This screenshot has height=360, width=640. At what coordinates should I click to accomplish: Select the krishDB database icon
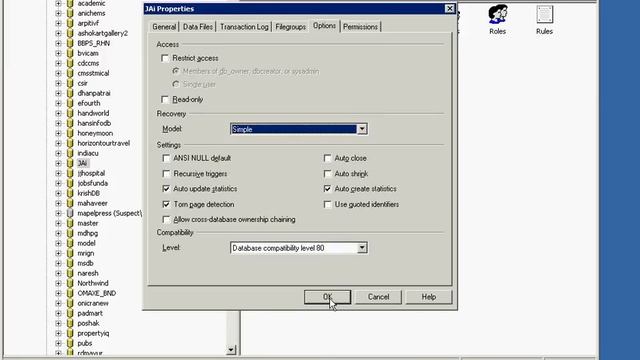70,193
